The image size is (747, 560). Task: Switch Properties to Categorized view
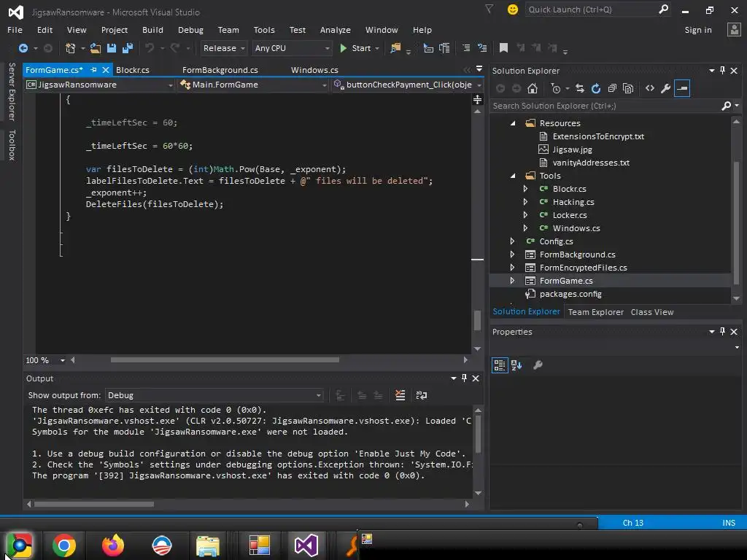pos(499,365)
